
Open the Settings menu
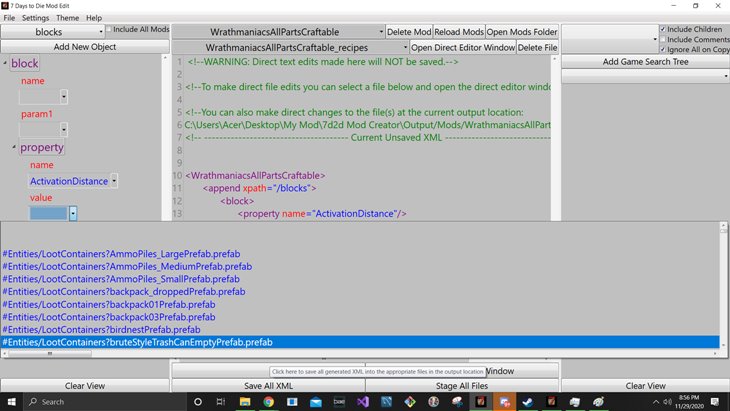point(35,18)
